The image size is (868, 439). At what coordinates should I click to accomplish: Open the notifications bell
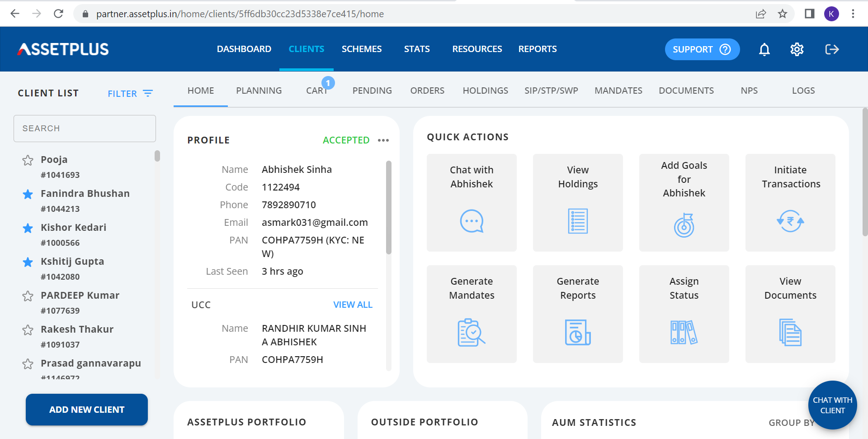(764, 50)
